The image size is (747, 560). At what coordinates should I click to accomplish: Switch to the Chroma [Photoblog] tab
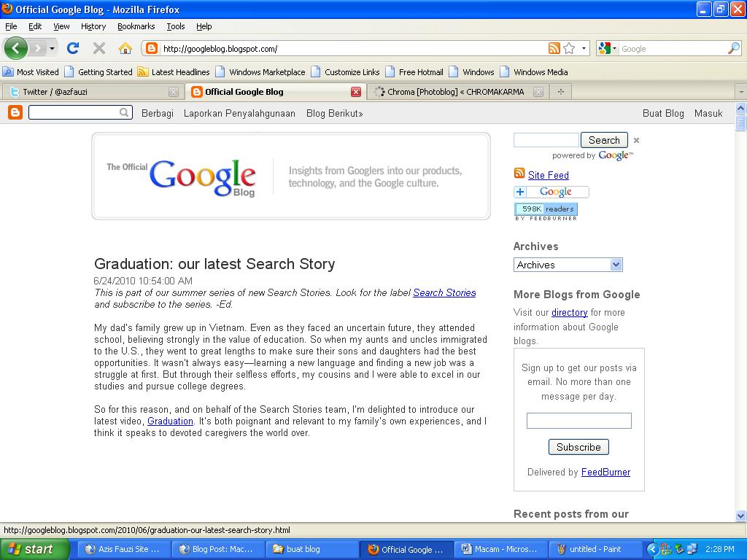[x=455, y=91]
